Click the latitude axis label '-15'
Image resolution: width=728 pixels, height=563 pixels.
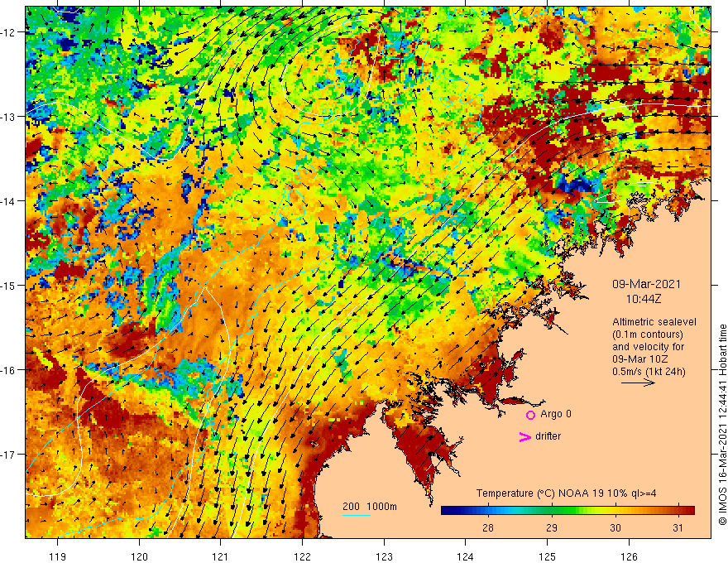point(10,286)
